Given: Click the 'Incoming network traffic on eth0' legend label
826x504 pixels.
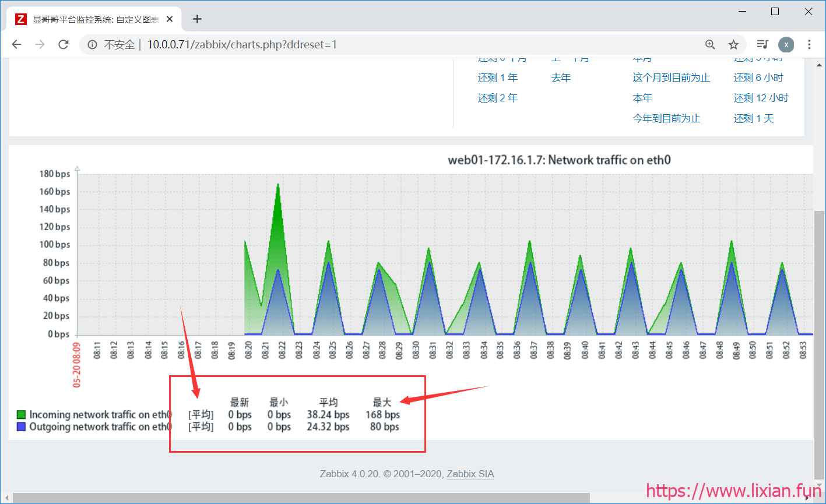Looking at the screenshot, I should [101, 415].
